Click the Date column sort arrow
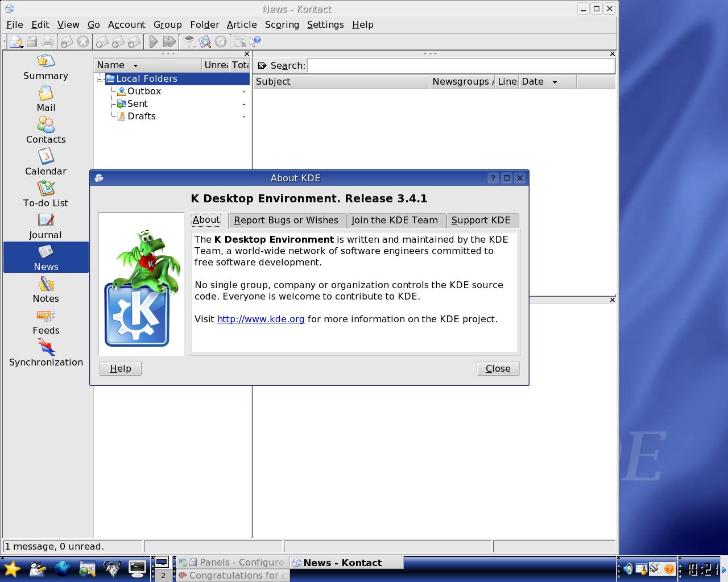 [555, 82]
